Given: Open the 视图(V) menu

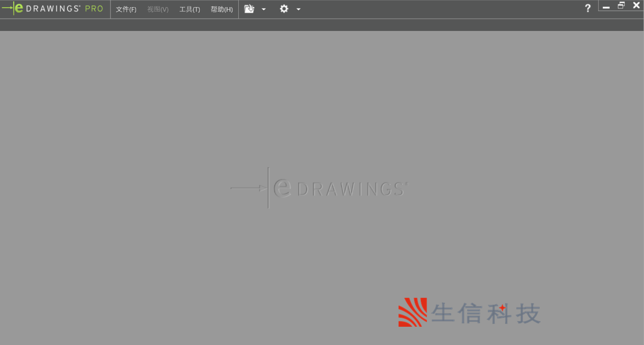Looking at the screenshot, I should click(x=158, y=9).
